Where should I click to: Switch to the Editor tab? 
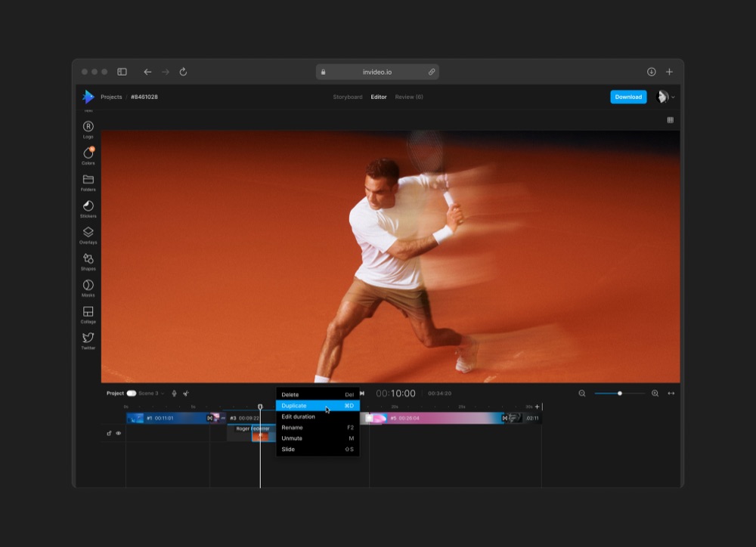[379, 97]
